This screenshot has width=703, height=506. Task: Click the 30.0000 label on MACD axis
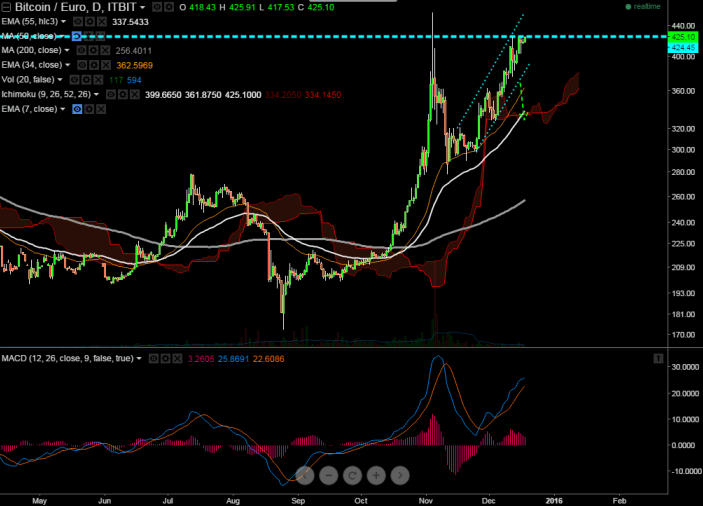[685, 367]
